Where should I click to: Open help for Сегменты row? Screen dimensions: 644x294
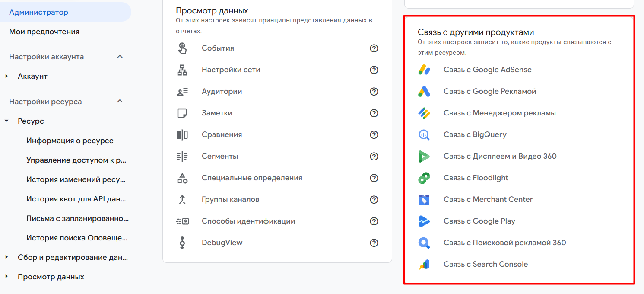click(x=374, y=156)
